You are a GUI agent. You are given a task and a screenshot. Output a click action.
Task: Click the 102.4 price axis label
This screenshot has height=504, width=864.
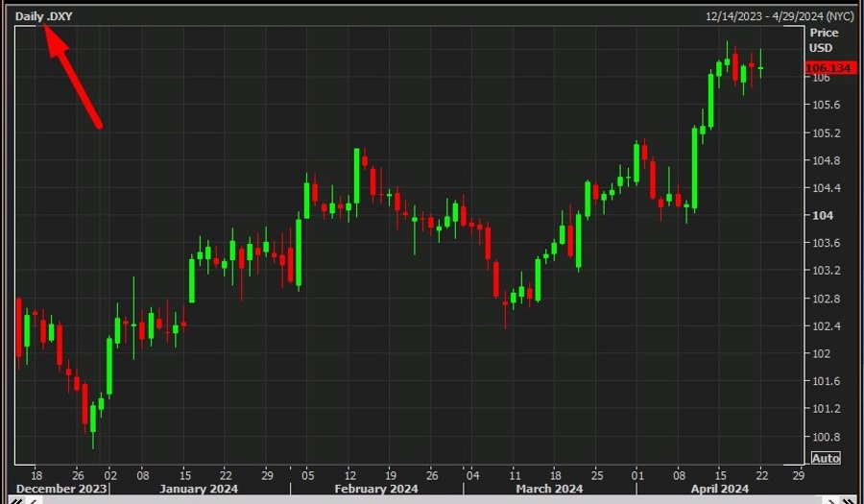coord(826,326)
